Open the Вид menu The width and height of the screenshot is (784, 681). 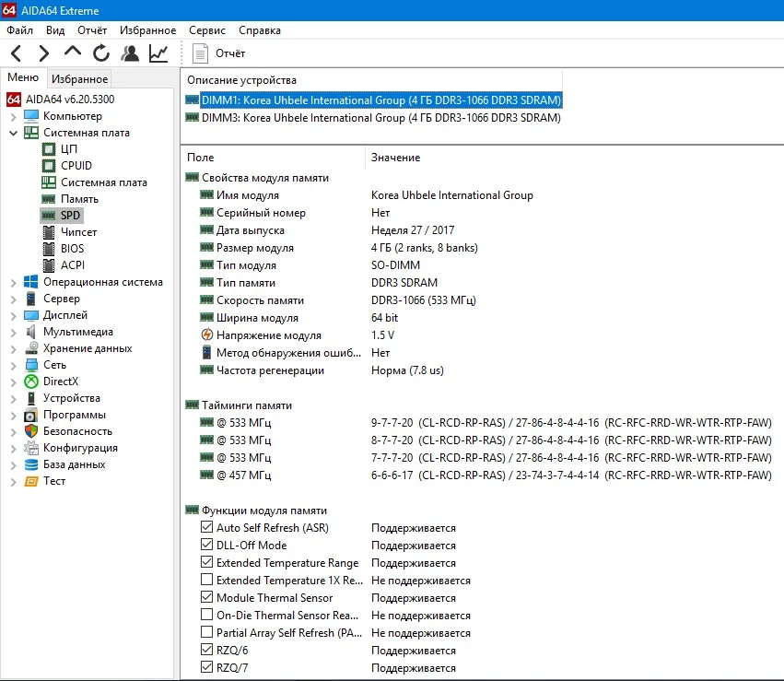click(55, 30)
